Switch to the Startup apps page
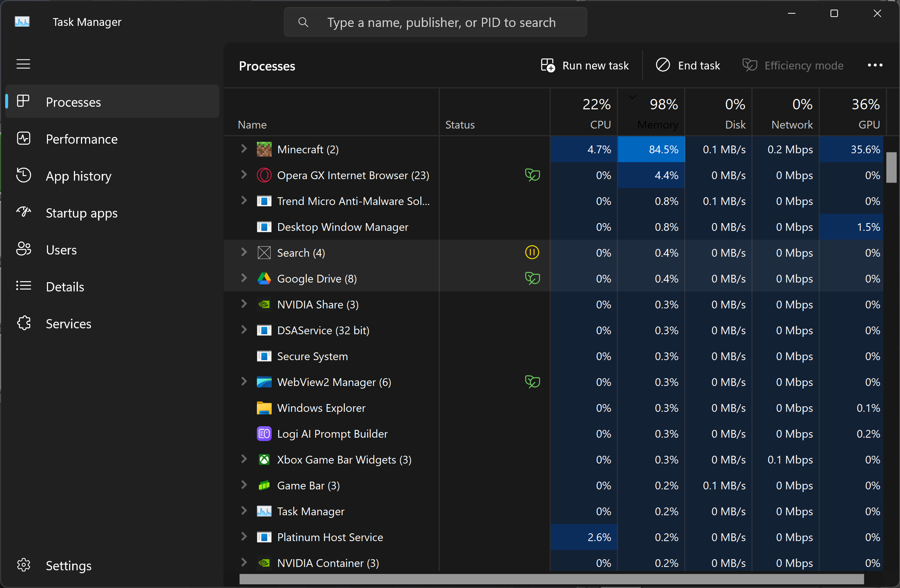900x588 pixels. 81,213
